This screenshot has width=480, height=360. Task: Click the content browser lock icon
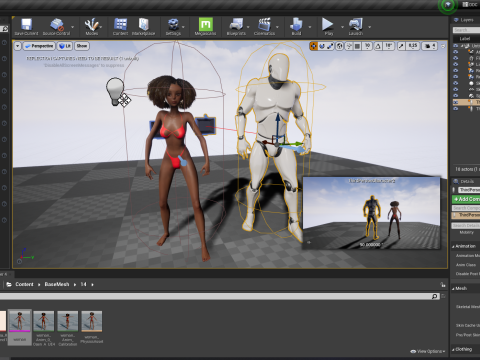443,285
